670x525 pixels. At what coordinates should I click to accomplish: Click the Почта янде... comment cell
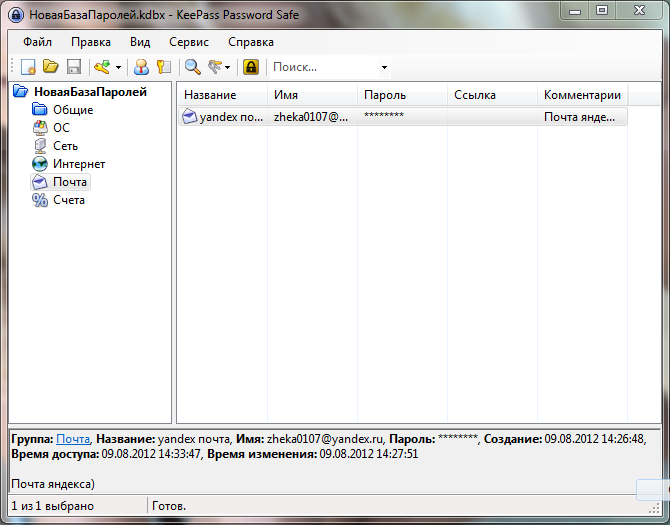point(579,117)
